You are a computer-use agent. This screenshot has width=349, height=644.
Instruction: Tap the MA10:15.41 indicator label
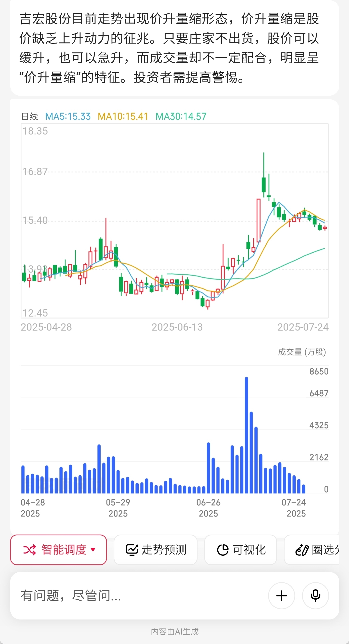tap(123, 116)
